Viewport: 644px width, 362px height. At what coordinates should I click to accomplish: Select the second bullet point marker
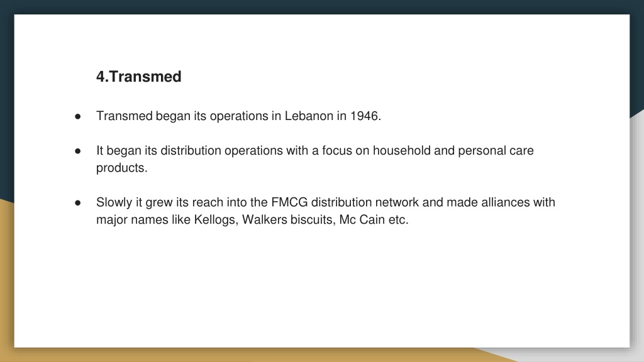click(77, 151)
